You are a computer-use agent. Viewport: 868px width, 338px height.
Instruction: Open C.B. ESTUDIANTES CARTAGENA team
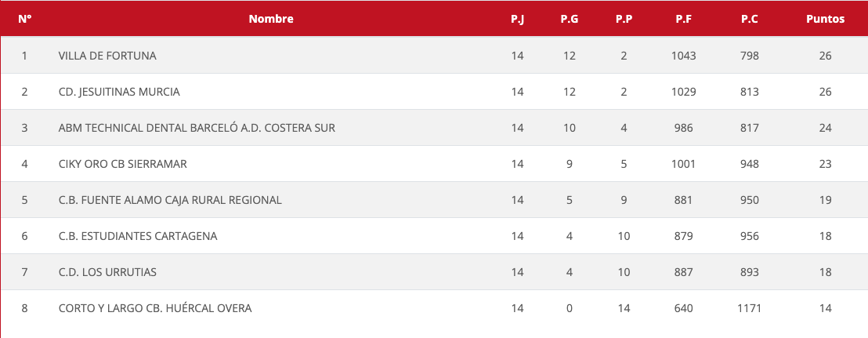[138, 236]
